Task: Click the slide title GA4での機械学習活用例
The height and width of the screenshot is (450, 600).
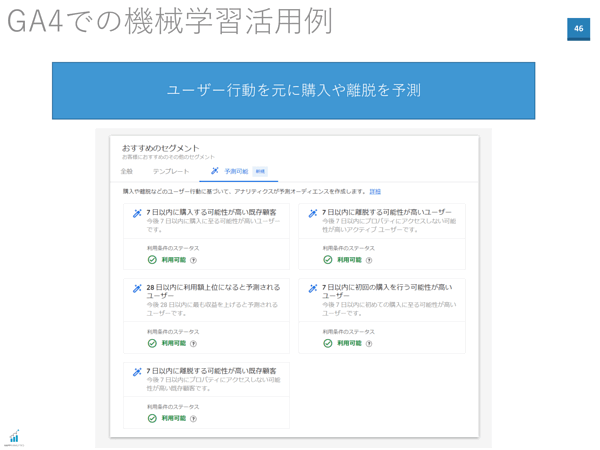Action: click(x=170, y=21)
